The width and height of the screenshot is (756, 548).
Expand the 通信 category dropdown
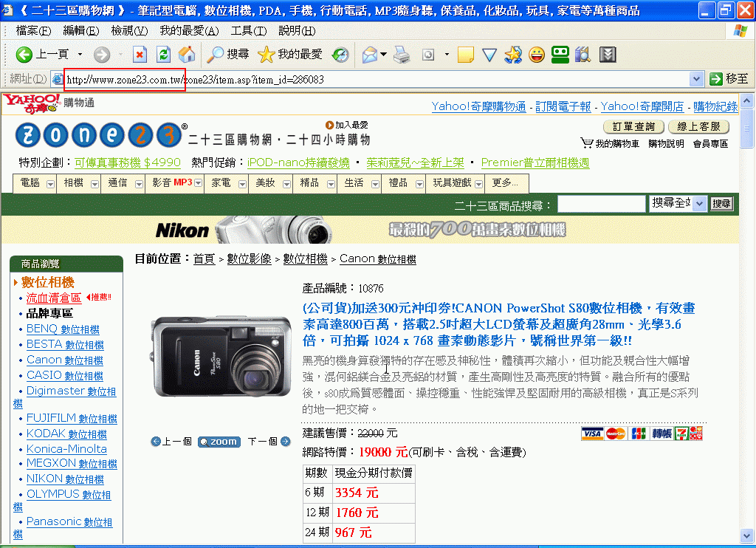coord(139,184)
